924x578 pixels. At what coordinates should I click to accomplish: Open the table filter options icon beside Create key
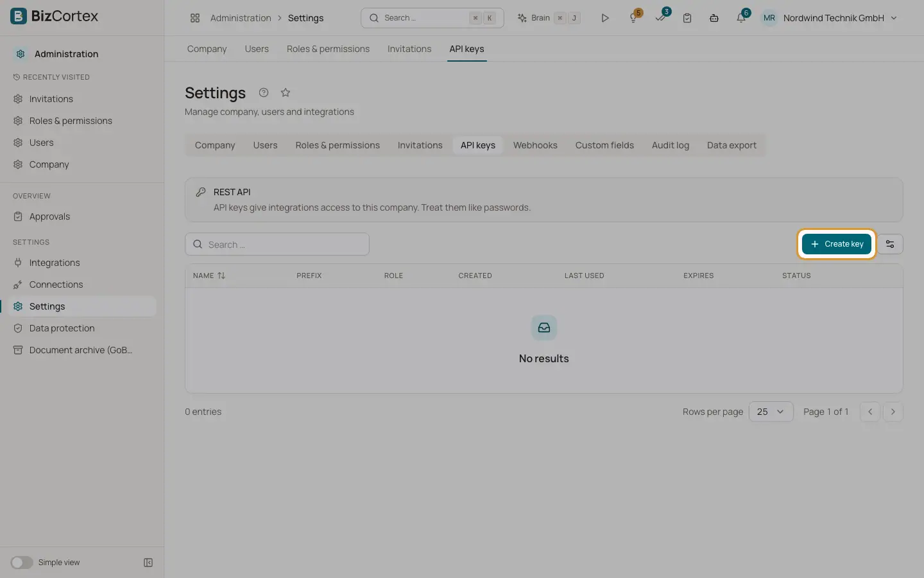(890, 244)
